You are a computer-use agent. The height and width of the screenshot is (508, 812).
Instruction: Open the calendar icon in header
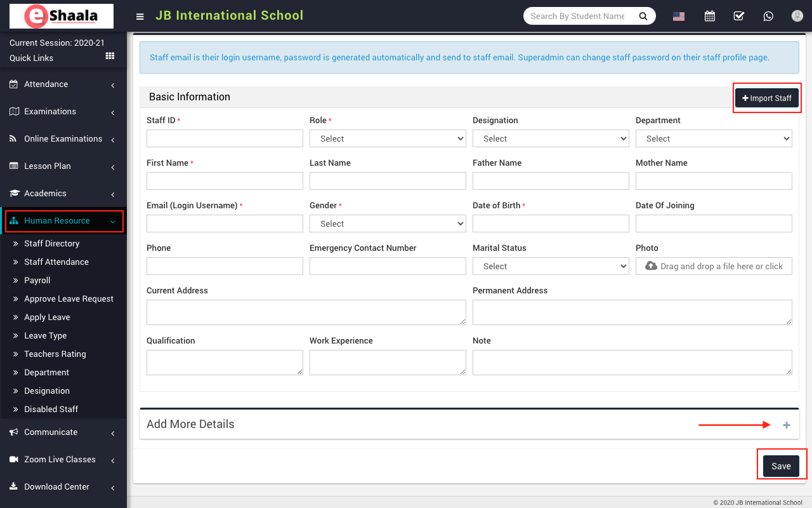coord(710,17)
